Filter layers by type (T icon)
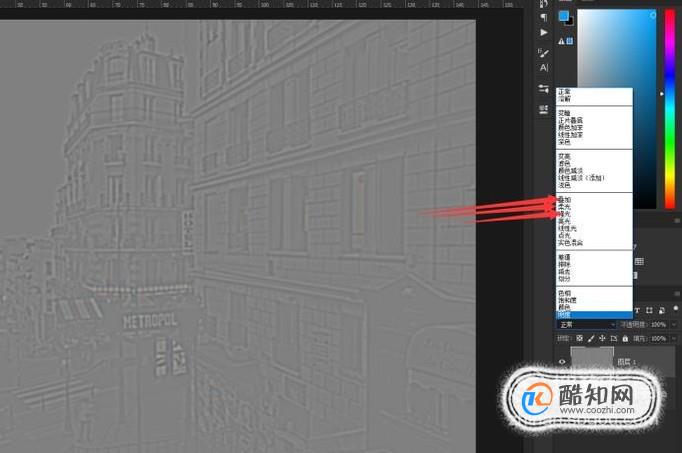682x453 pixels. (637, 310)
